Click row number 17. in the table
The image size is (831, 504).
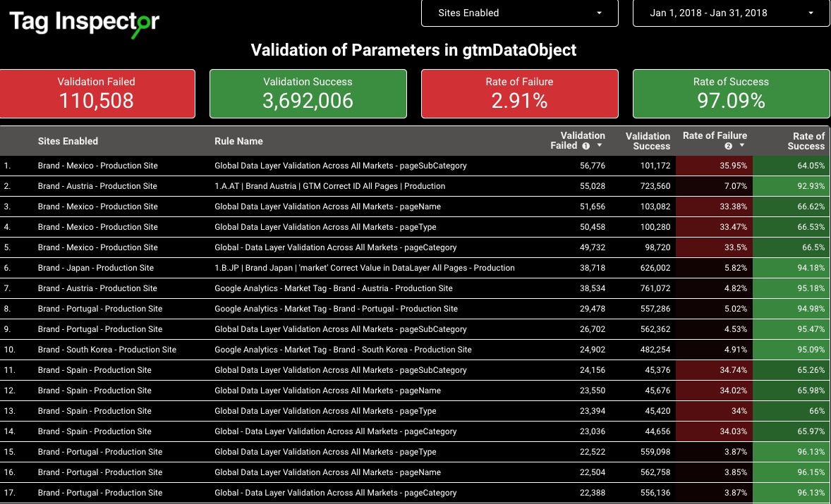[x=10, y=492]
